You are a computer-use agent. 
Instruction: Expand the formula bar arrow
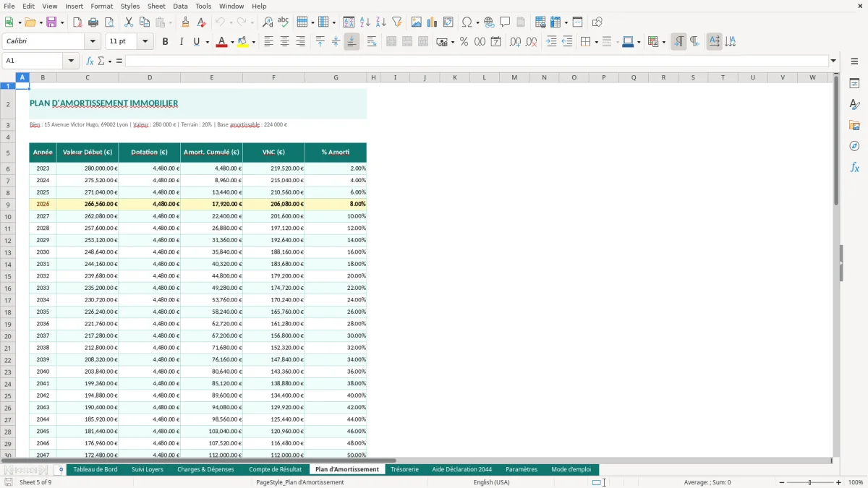pyautogui.click(x=833, y=61)
